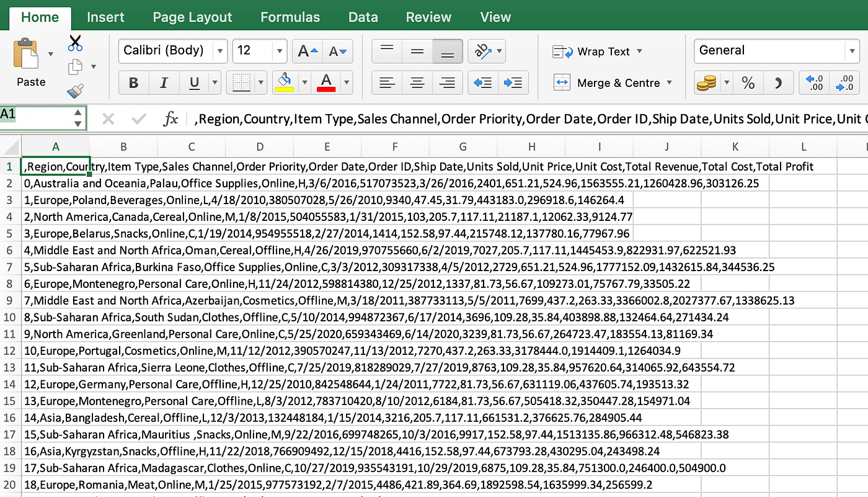Select the Format Painter icon
The width and height of the screenshot is (868, 497).
[76, 90]
